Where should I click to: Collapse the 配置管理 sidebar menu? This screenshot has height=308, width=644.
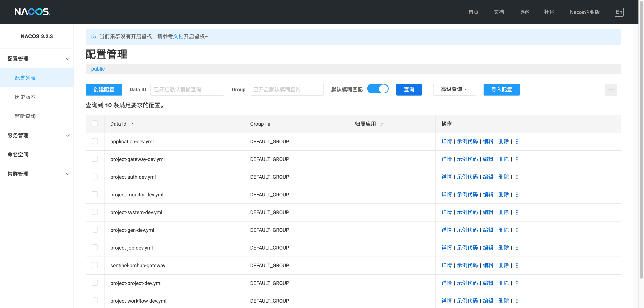[x=37, y=59]
